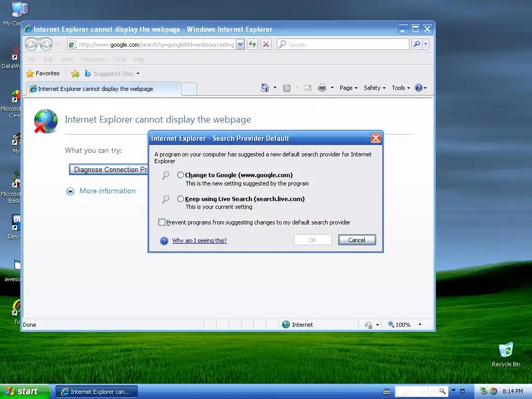This screenshot has height=399, width=532.
Task: Open the Favorites menu in menu bar
Action: pyautogui.click(x=93, y=59)
